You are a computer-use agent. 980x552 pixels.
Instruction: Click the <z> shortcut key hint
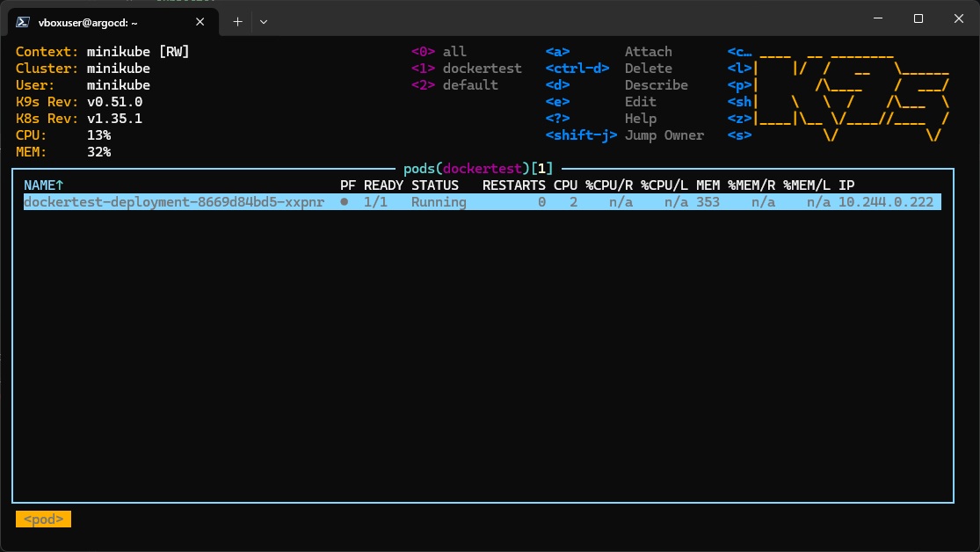pos(739,119)
